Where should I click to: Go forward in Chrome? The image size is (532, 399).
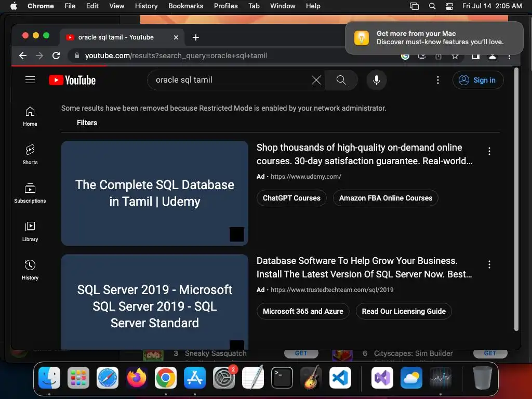(39, 56)
